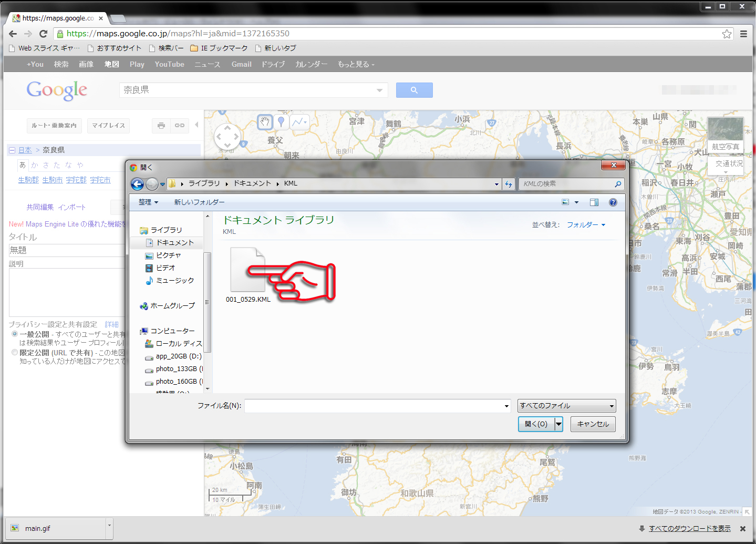756x544 pixels.
Task: Click the 新しいフォルダー button
Action: tap(199, 202)
